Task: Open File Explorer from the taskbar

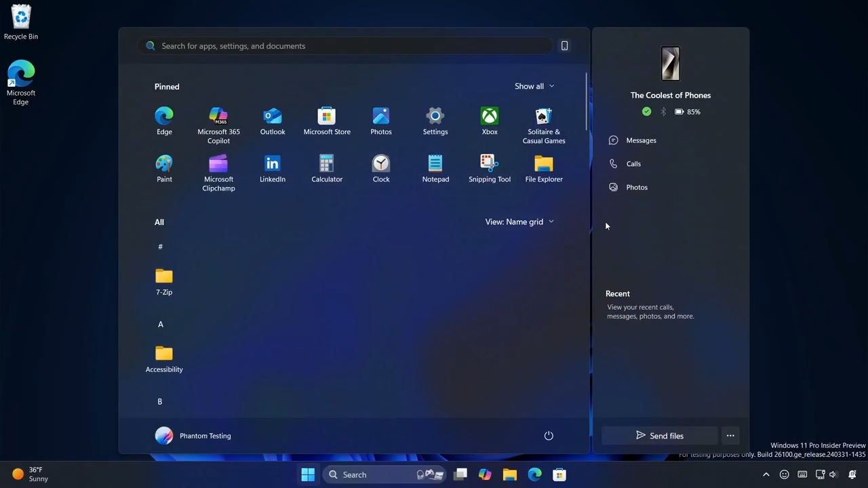Action: (x=510, y=474)
